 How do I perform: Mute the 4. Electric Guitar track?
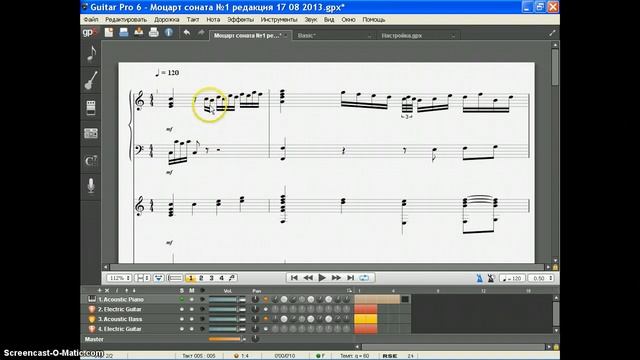191,329
